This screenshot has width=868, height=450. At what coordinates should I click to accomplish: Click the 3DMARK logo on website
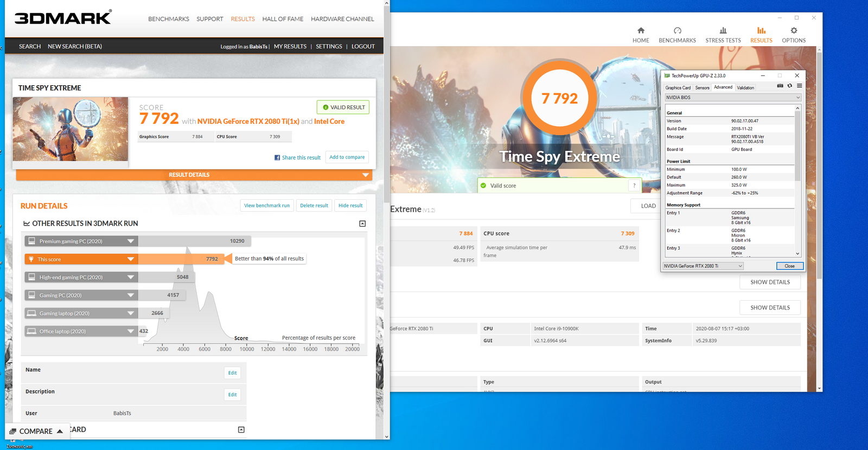63,17
